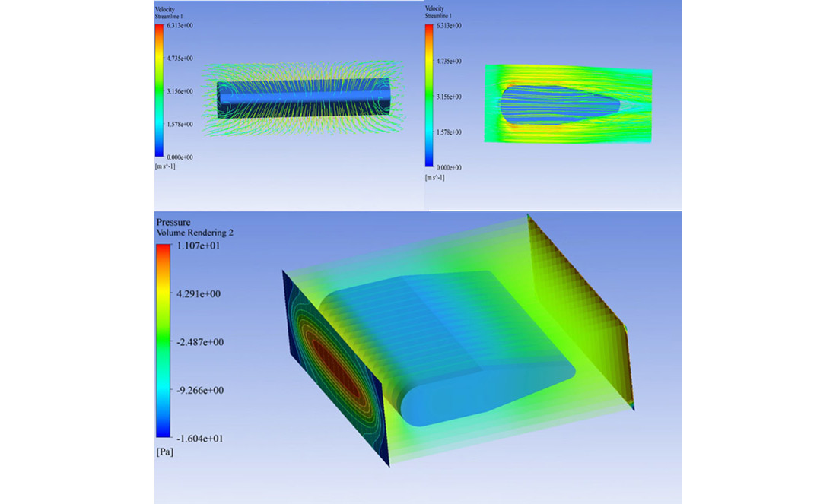Click the 1.107e+01 maximum pressure value

click(199, 246)
